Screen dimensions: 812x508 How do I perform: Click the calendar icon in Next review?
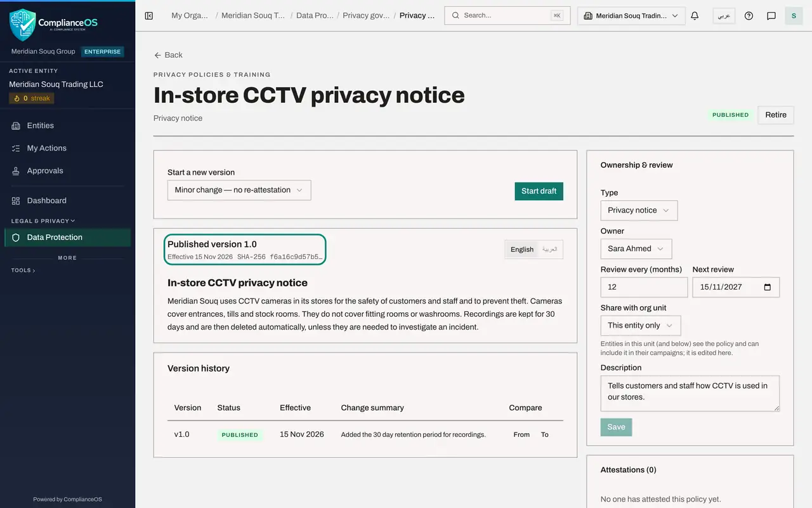pyautogui.click(x=768, y=287)
